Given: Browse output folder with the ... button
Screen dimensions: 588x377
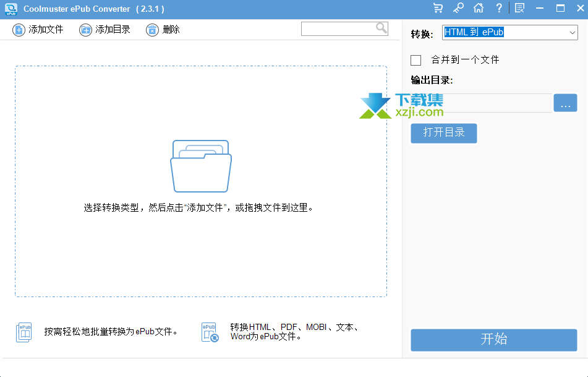Looking at the screenshot, I should (x=565, y=103).
